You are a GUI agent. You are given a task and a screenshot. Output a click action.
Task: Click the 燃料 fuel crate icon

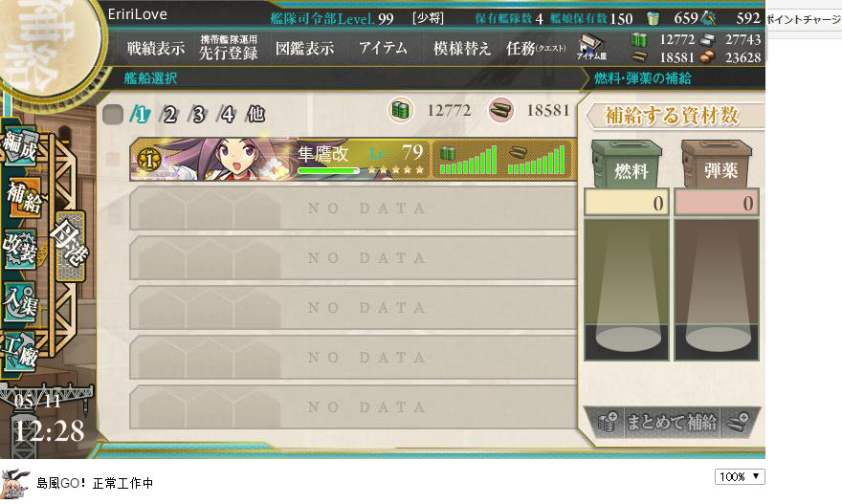(627, 164)
